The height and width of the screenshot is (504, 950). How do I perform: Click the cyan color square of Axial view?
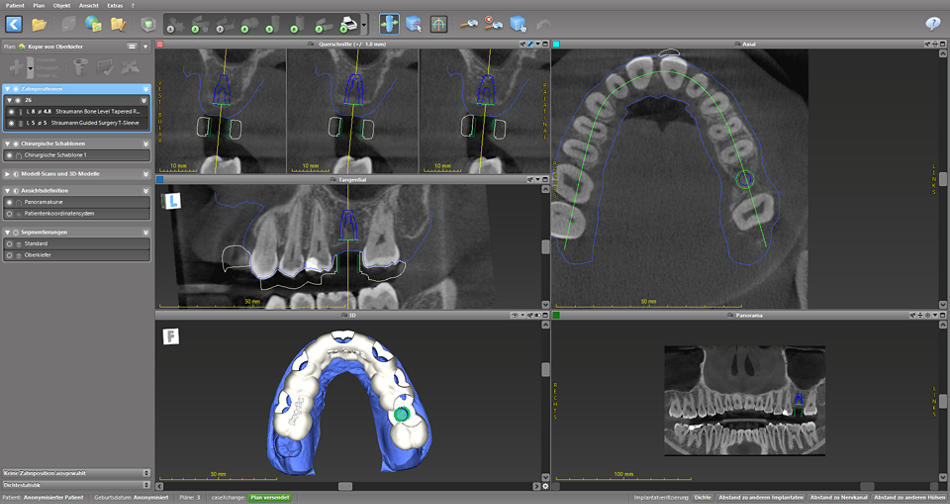point(556,44)
